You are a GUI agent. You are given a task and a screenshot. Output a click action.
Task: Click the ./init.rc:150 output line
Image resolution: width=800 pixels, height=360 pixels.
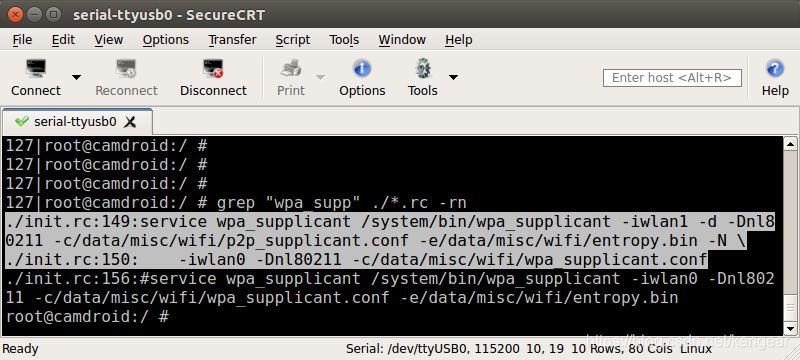click(x=357, y=260)
